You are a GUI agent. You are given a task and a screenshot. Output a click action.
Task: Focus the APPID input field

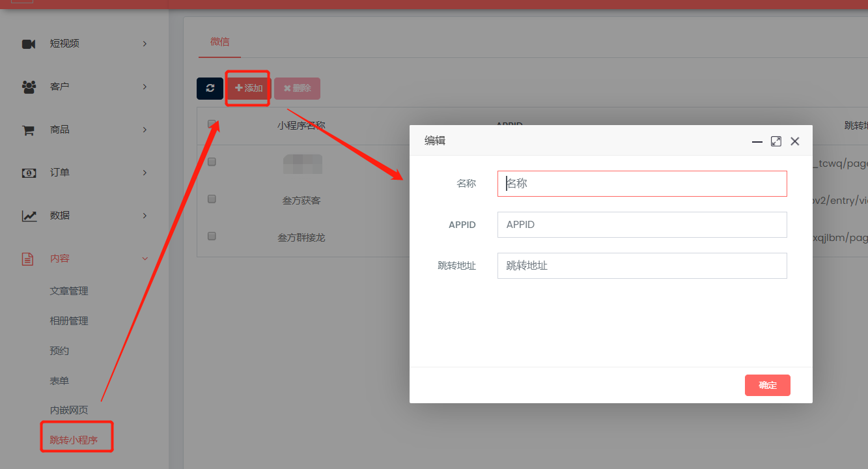point(642,225)
